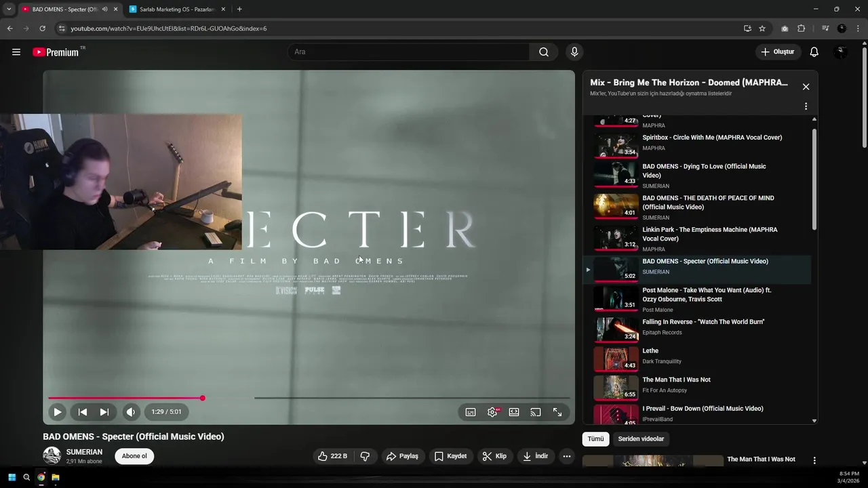Select the Seriden videolar filter chip

coord(641,439)
